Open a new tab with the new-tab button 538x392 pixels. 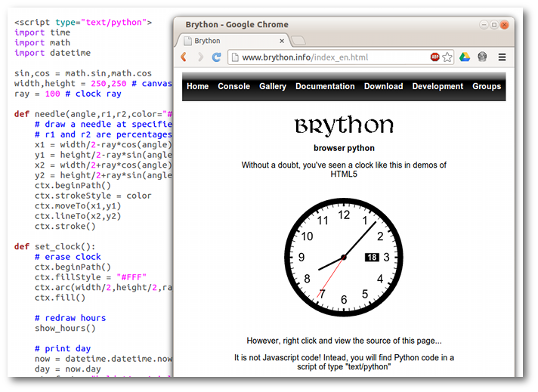[x=298, y=40]
